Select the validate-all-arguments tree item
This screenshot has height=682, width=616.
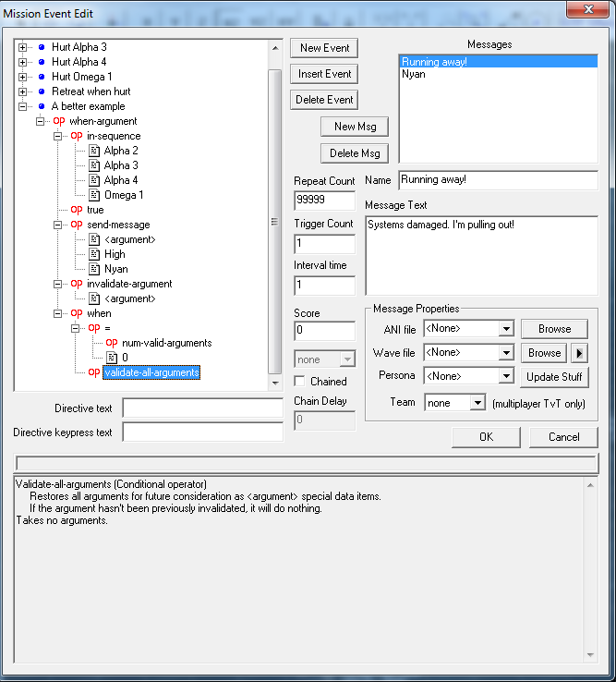pos(151,372)
